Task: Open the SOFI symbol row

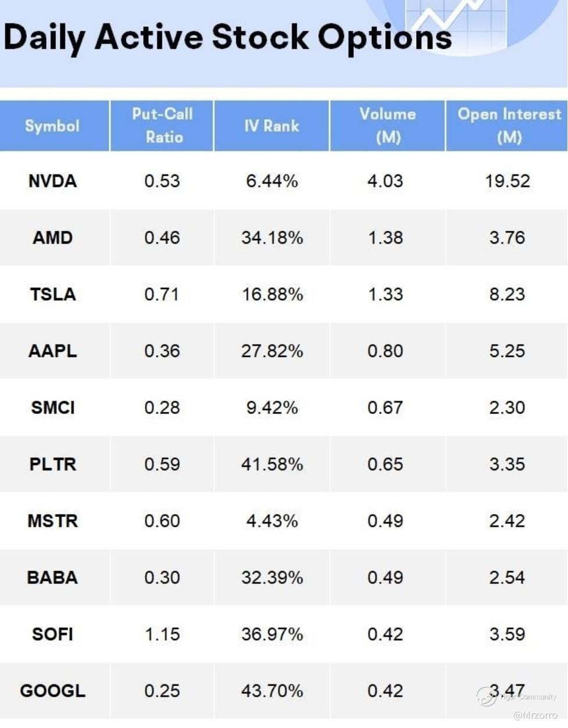Action: (x=52, y=634)
